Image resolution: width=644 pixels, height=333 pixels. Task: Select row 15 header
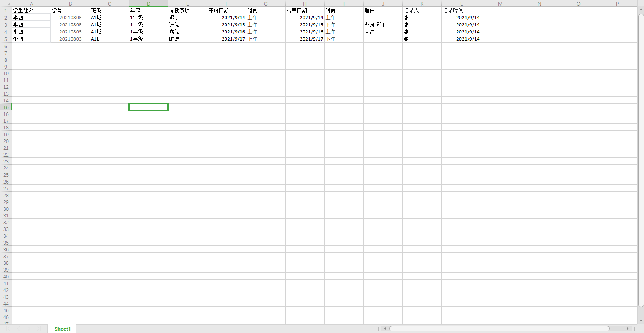6,107
